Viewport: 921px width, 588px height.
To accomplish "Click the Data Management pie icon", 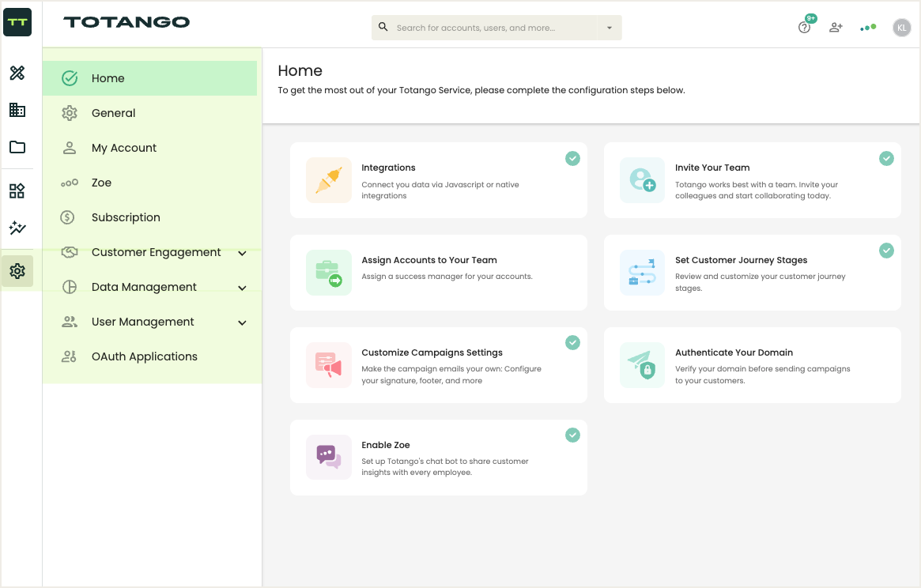I will (x=70, y=287).
